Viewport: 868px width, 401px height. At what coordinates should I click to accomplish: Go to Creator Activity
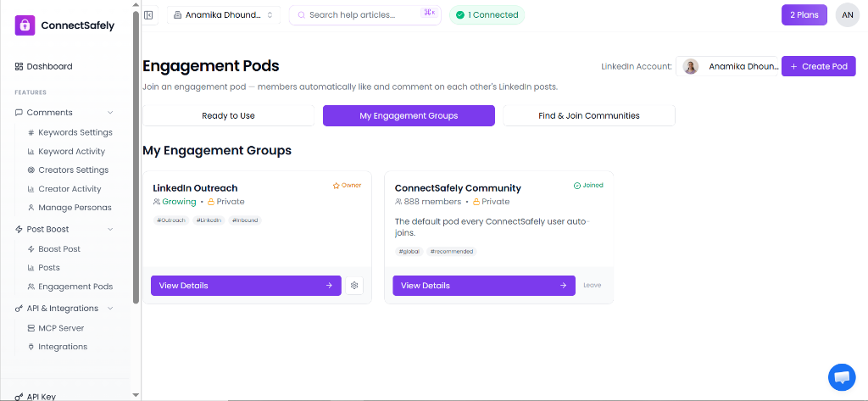[x=64, y=189]
